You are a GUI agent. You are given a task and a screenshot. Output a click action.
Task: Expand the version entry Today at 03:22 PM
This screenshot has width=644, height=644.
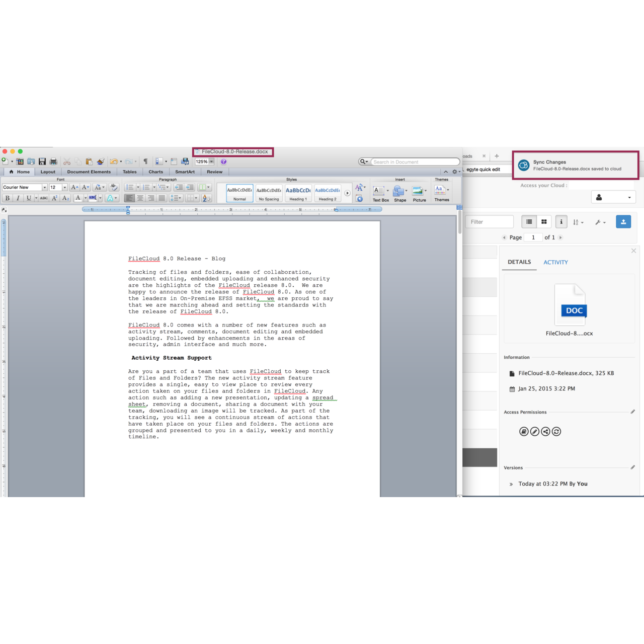pyautogui.click(x=511, y=484)
